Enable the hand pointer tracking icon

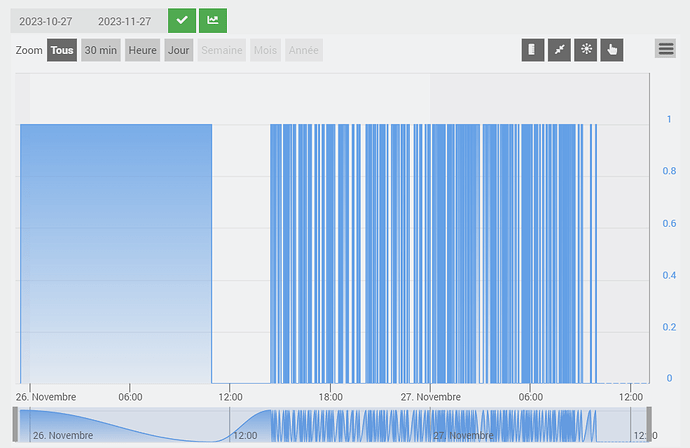point(612,50)
